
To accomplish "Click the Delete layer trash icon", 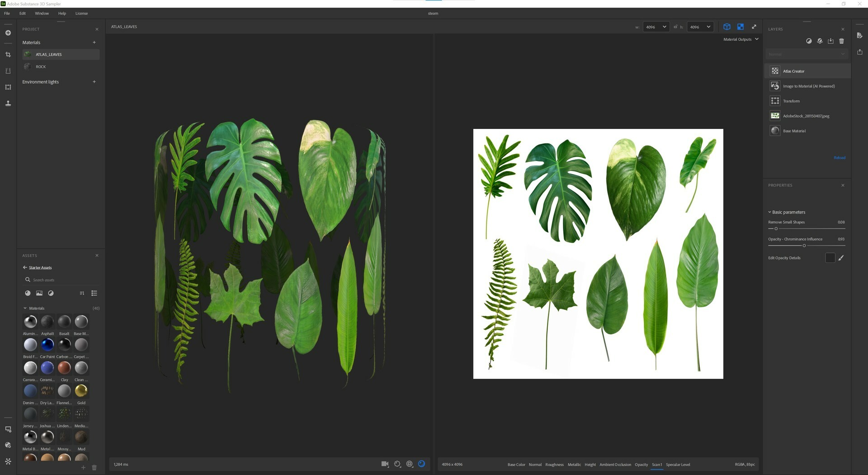I will tap(841, 41).
